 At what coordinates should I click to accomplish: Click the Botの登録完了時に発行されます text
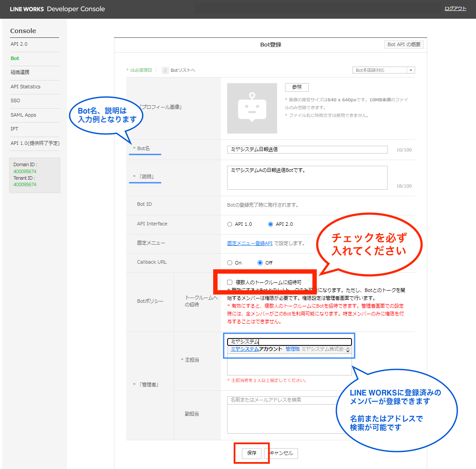[x=263, y=205]
